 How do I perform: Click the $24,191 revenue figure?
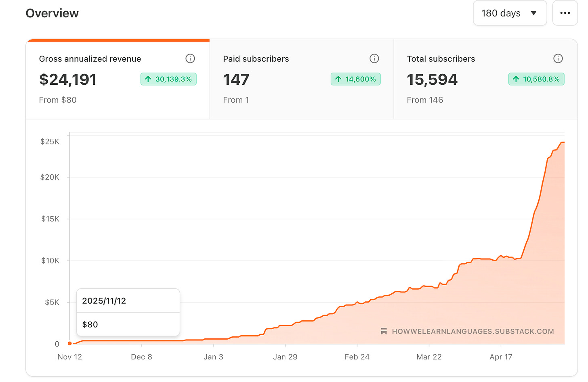[x=68, y=79]
